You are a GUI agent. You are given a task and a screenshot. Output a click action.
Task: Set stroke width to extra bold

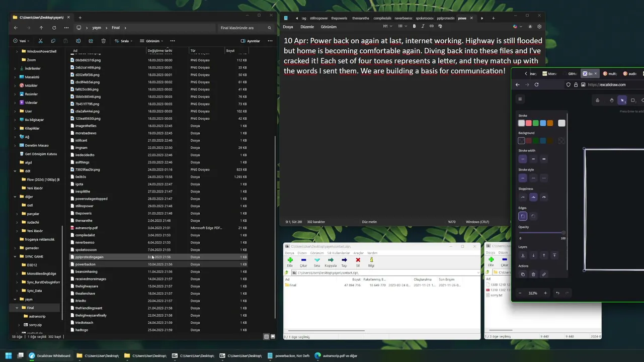coord(544,159)
